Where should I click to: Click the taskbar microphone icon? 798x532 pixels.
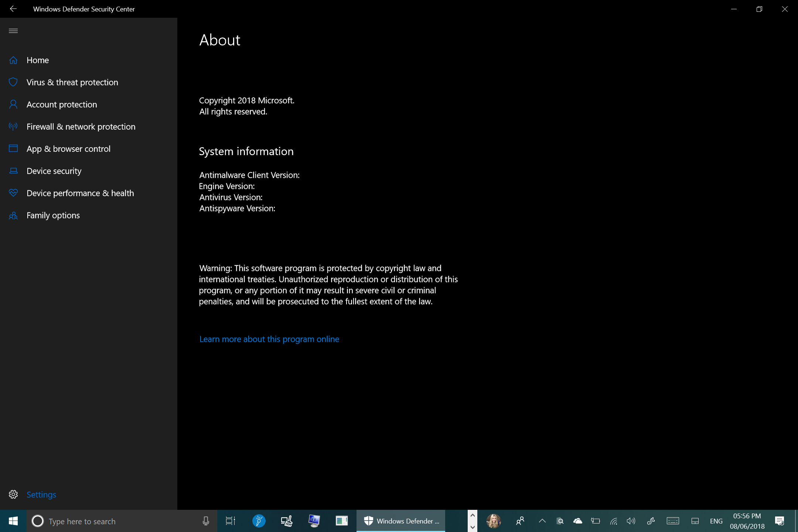[206, 521]
